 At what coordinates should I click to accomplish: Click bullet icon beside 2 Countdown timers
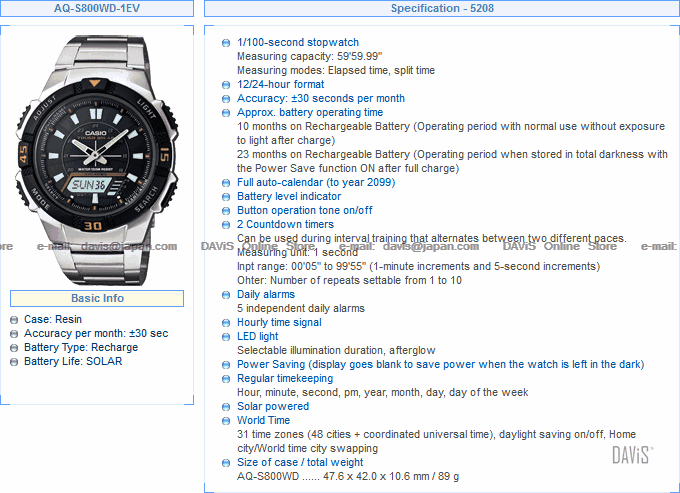click(x=226, y=225)
